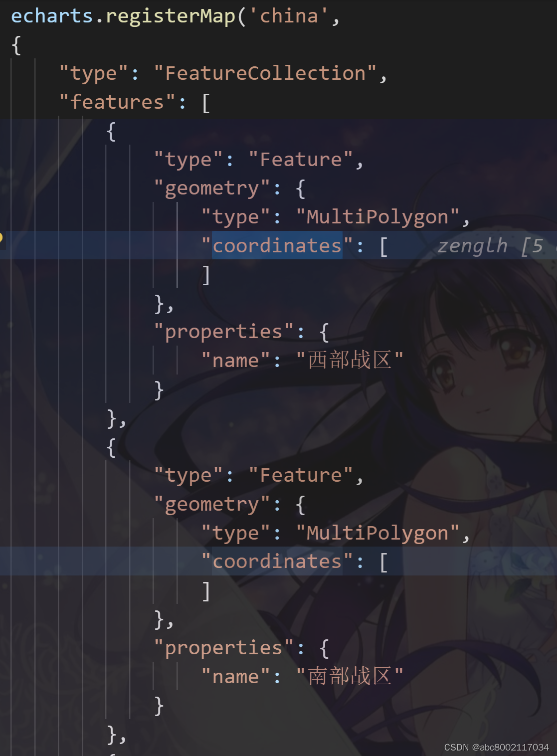The width and height of the screenshot is (557, 756).
Task: Click the opening bracket after "features"
Action: click(x=205, y=103)
